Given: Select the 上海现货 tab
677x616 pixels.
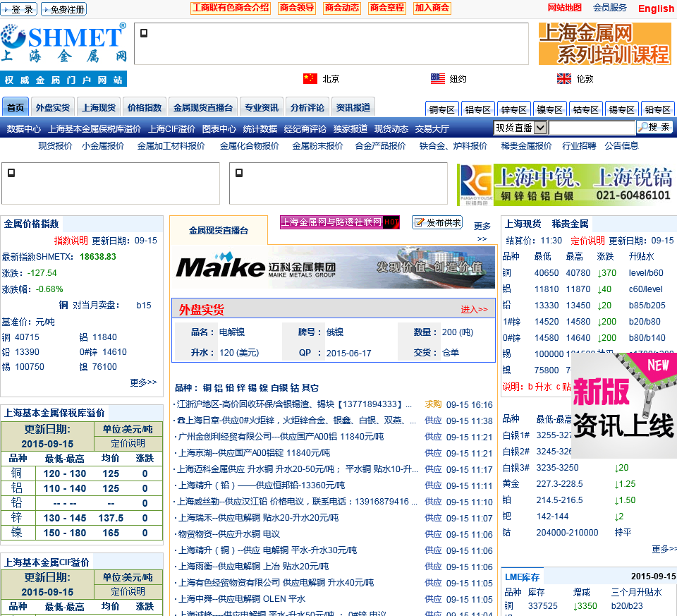Looking at the screenshot, I should (x=99, y=107).
